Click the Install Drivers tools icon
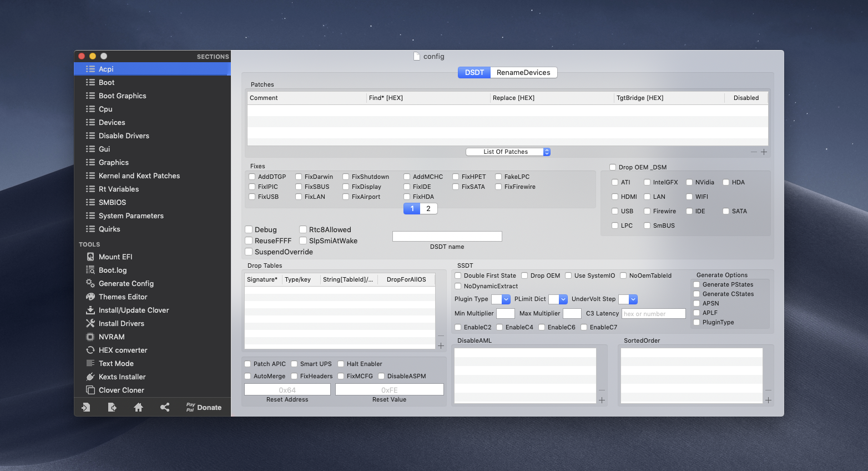The image size is (868, 471). 90,323
